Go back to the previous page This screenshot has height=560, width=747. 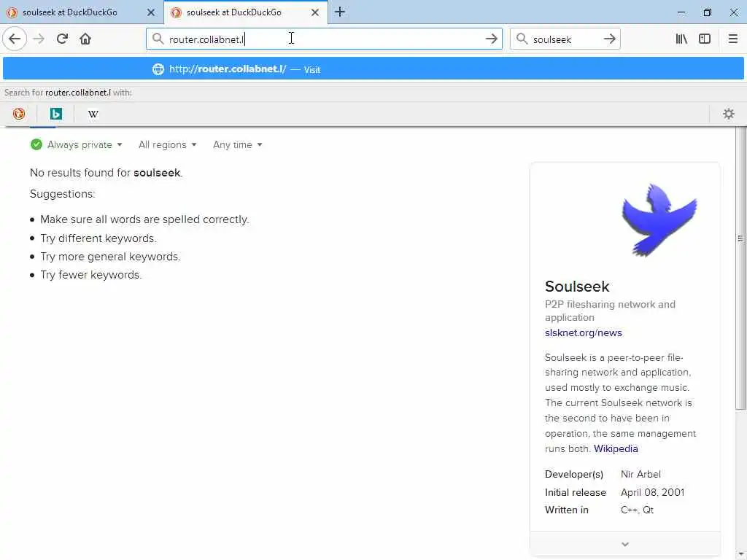pos(15,39)
